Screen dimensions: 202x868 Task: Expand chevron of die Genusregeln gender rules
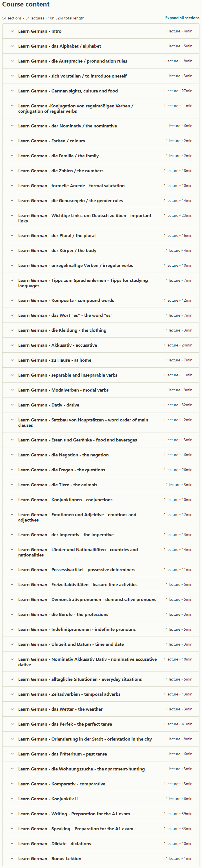click(12, 200)
